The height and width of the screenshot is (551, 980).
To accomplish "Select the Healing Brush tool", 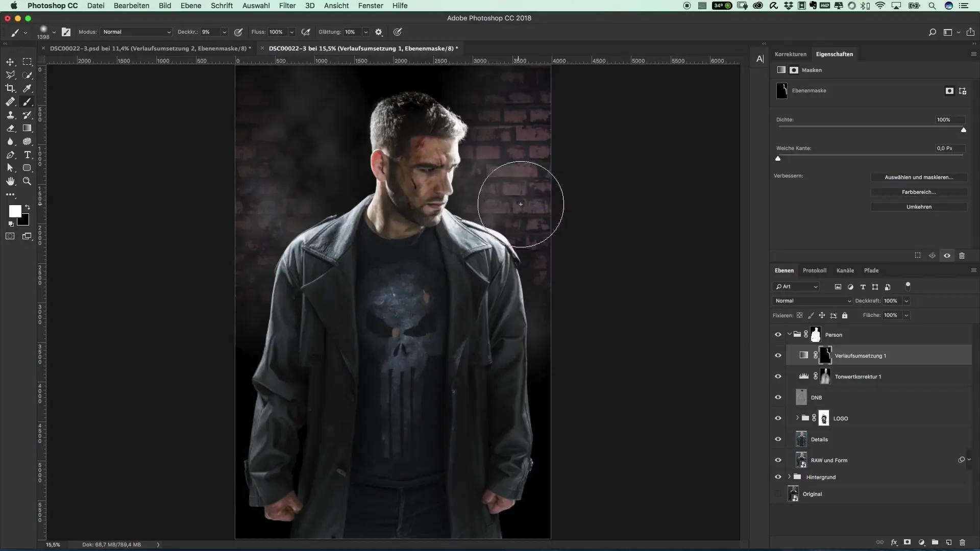I will pos(10,102).
